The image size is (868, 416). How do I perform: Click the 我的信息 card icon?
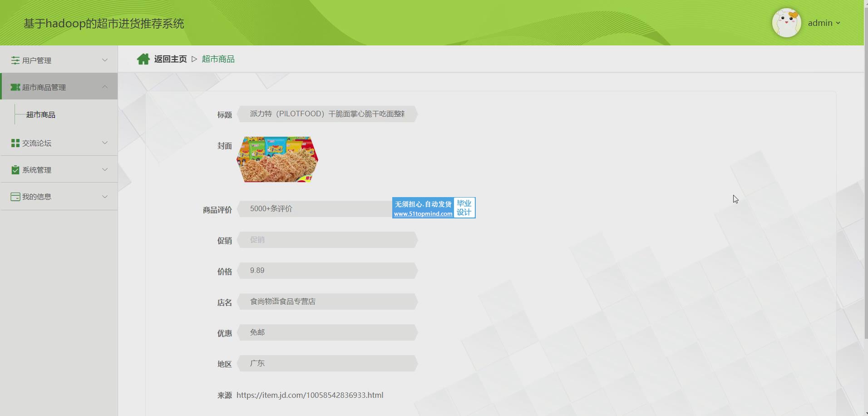tap(15, 197)
